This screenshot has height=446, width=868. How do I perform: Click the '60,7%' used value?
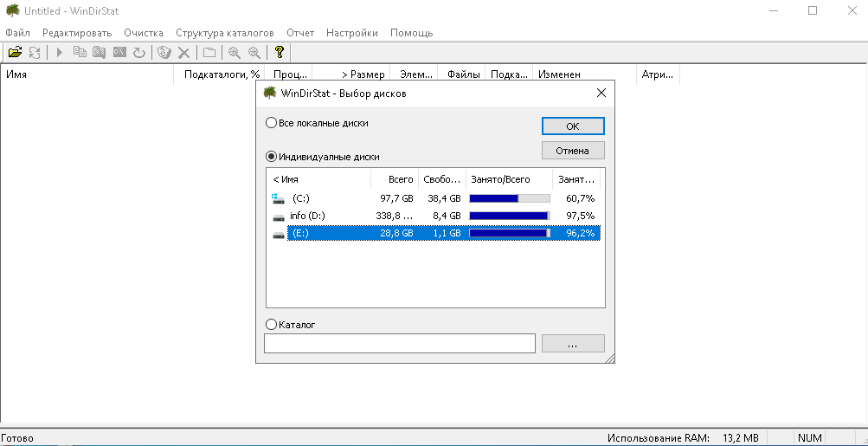tap(580, 198)
